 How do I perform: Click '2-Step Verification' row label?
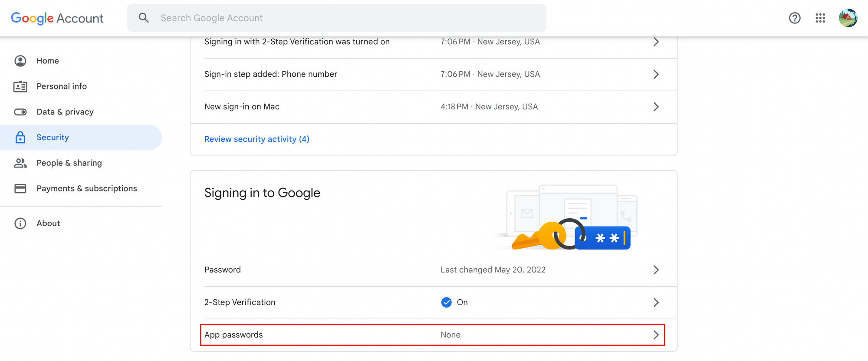point(240,302)
